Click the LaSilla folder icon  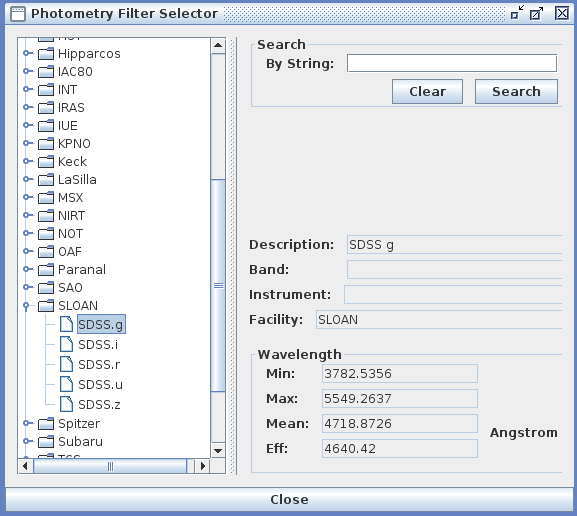(x=46, y=180)
